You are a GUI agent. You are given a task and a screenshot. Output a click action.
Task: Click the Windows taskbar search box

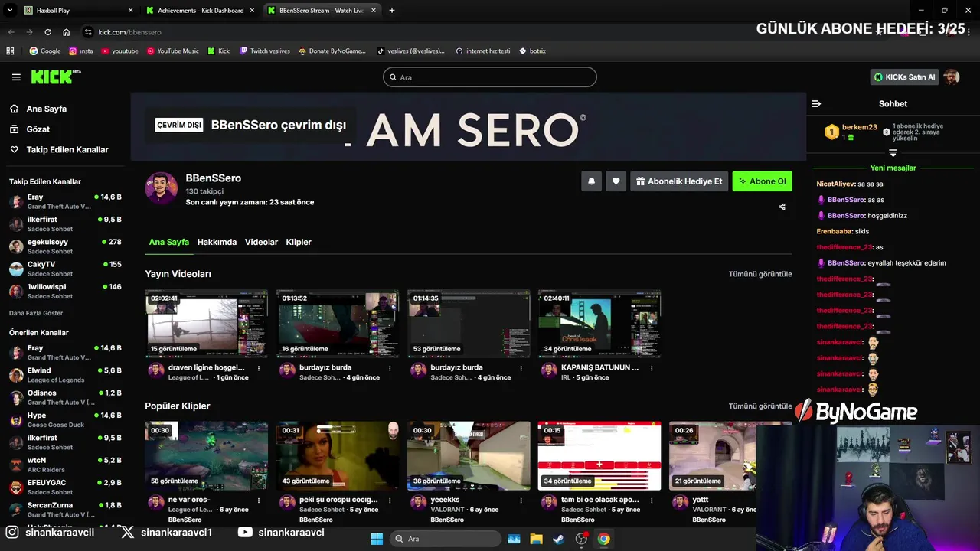pyautogui.click(x=445, y=539)
